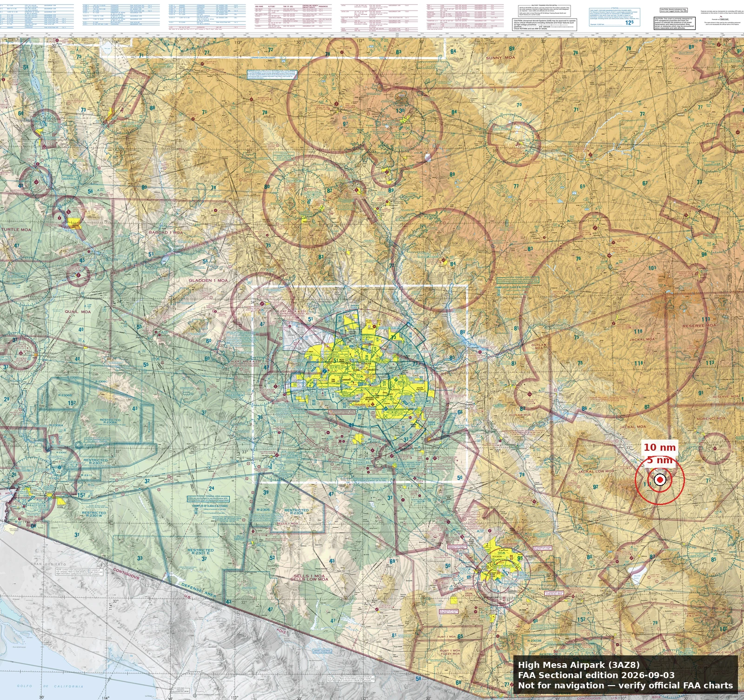Click the "105" maximum elevation figure

click(x=652, y=268)
